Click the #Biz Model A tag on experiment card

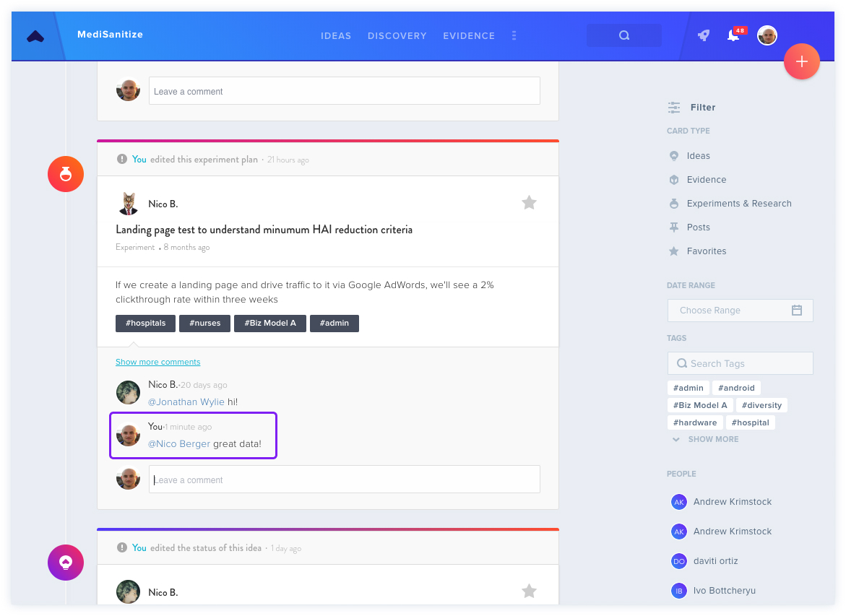point(270,323)
